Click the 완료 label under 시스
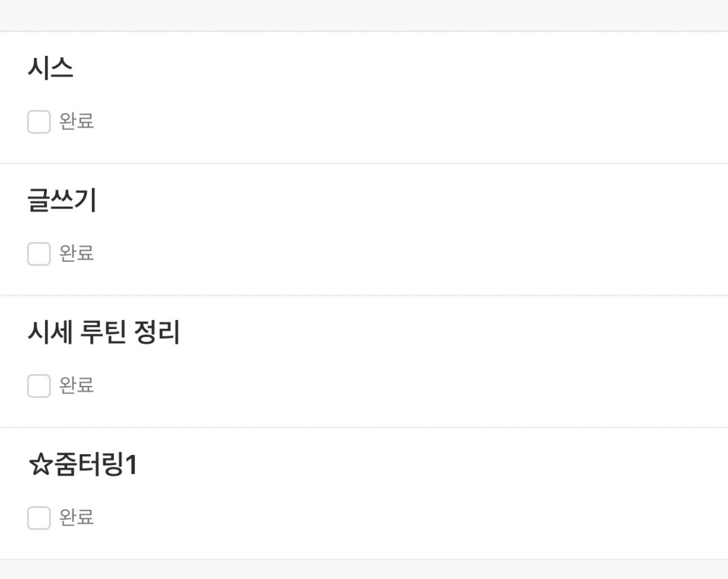Image resolution: width=728 pixels, height=579 pixels. coord(77,122)
